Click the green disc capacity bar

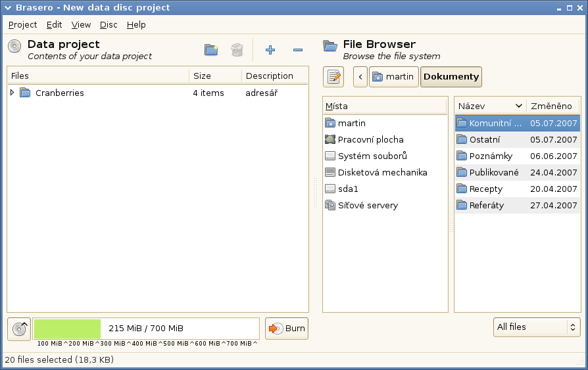click(68, 329)
